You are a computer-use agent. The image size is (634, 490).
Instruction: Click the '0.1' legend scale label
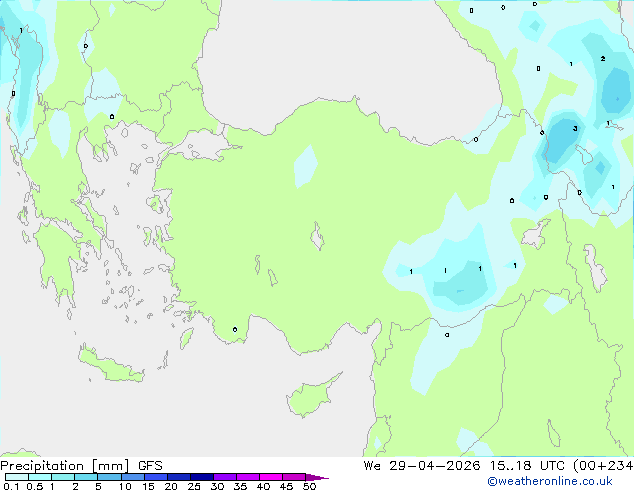11,486
